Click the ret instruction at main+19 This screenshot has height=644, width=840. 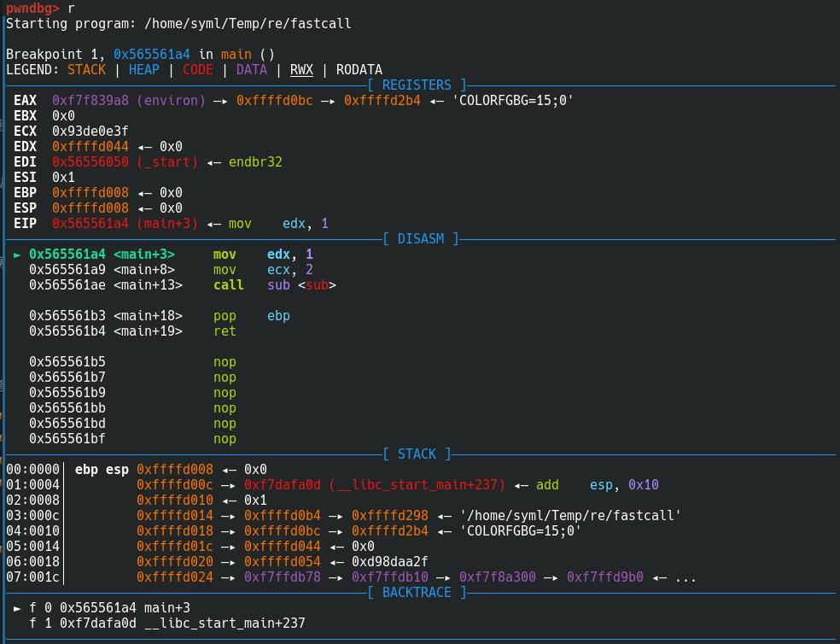(225, 331)
